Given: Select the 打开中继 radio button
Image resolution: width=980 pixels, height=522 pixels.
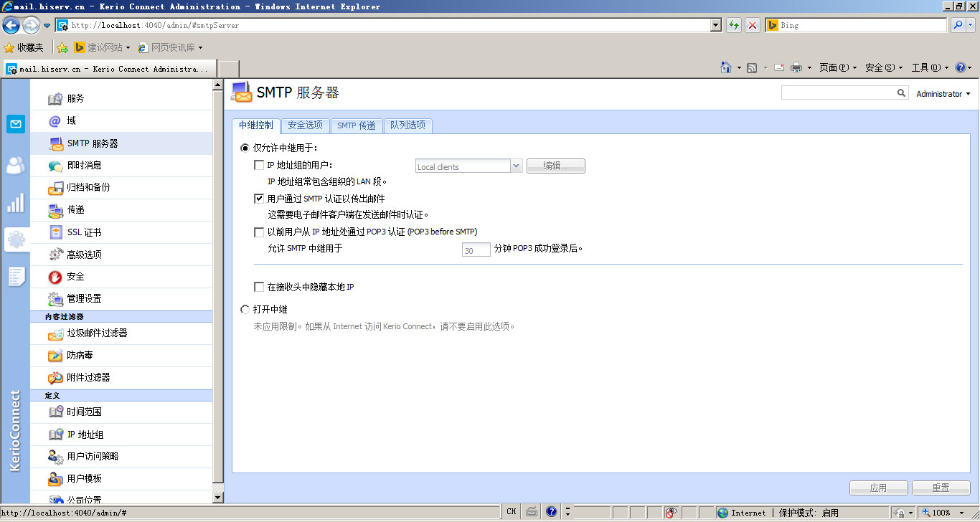Looking at the screenshot, I should [245, 310].
